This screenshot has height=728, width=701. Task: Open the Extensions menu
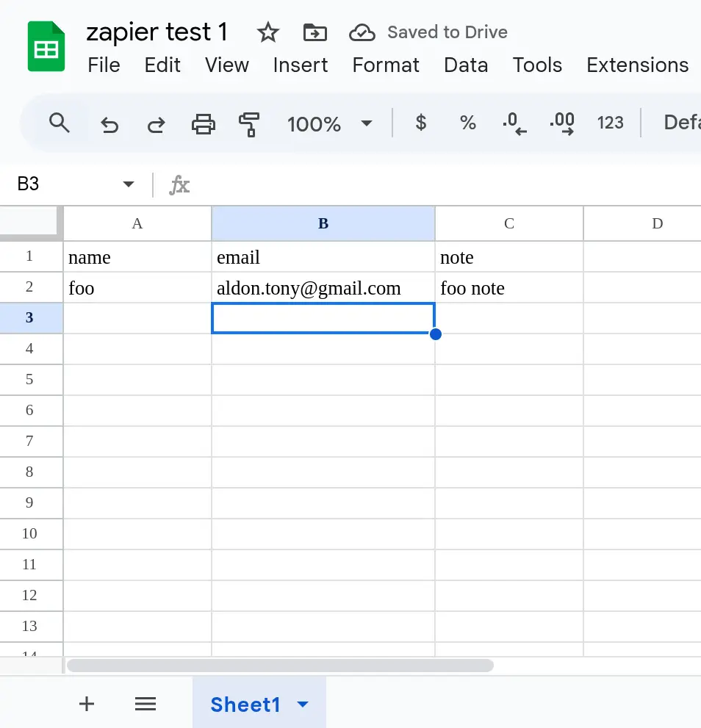point(636,65)
